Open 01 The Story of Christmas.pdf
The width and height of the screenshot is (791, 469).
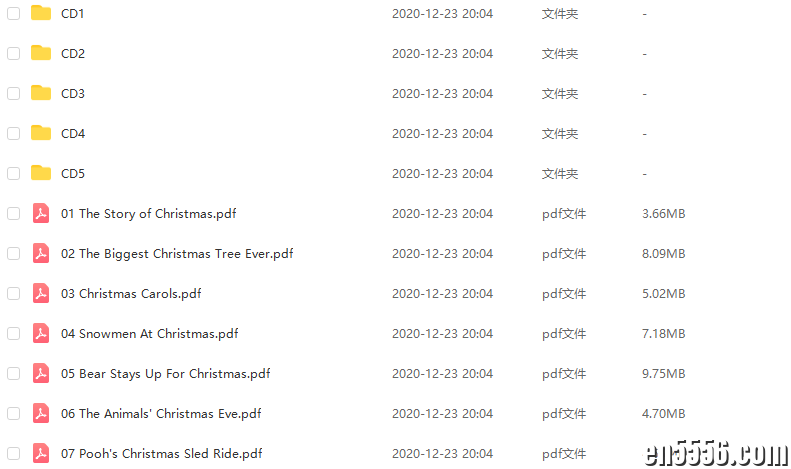(x=148, y=214)
